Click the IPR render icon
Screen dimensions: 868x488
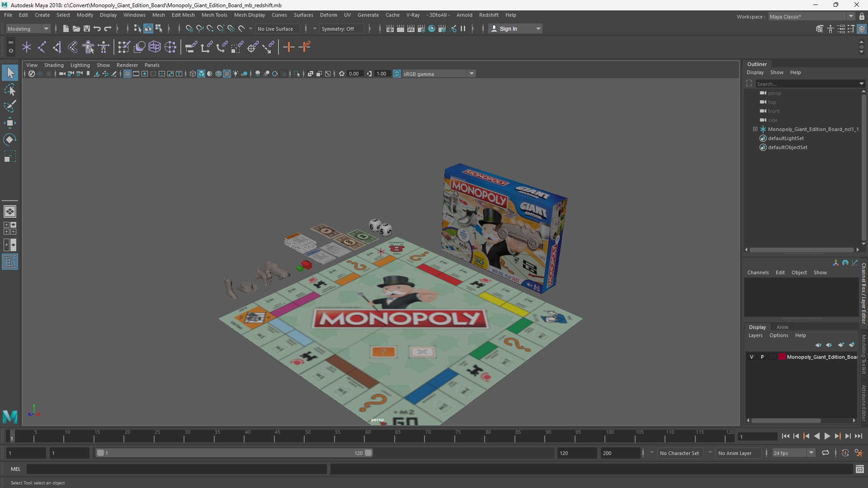(411, 28)
